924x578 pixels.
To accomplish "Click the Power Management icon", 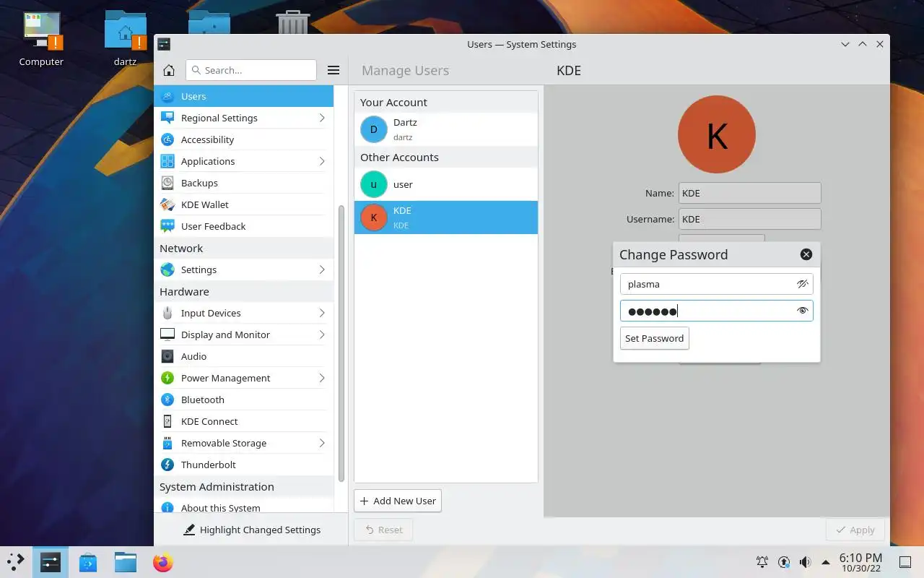I will click(x=167, y=378).
